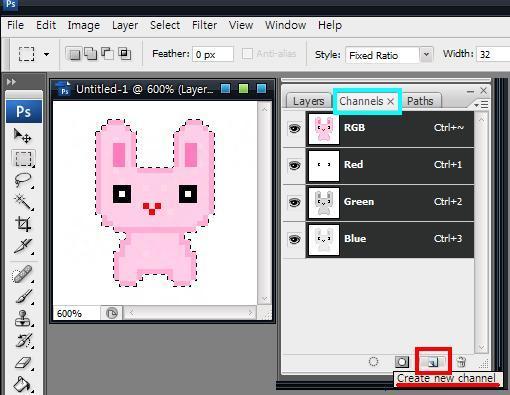Click the Untitled-1 @ 600% title text
This screenshot has width=510, height=395.
(145, 89)
